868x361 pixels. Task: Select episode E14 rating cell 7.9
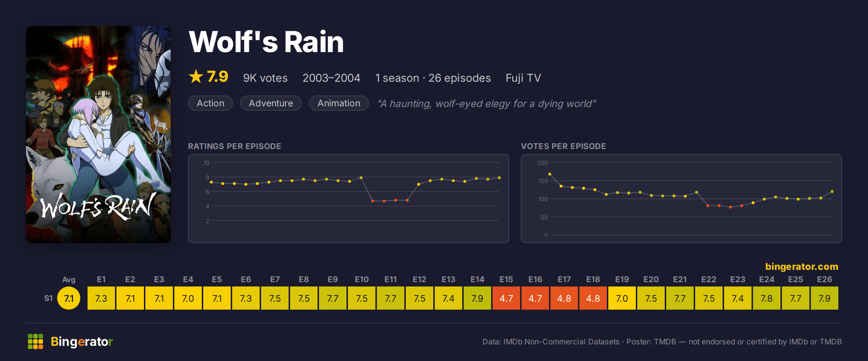[x=477, y=298]
